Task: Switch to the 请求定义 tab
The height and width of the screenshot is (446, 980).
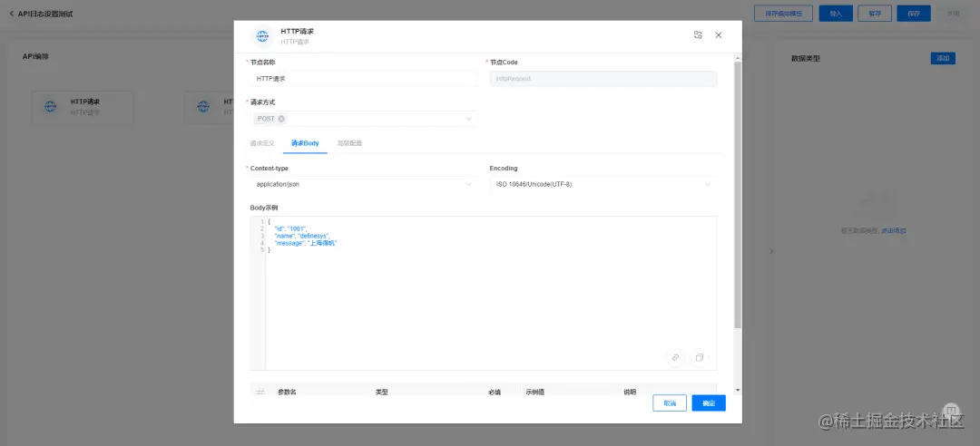Action: pyautogui.click(x=262, y=143)
